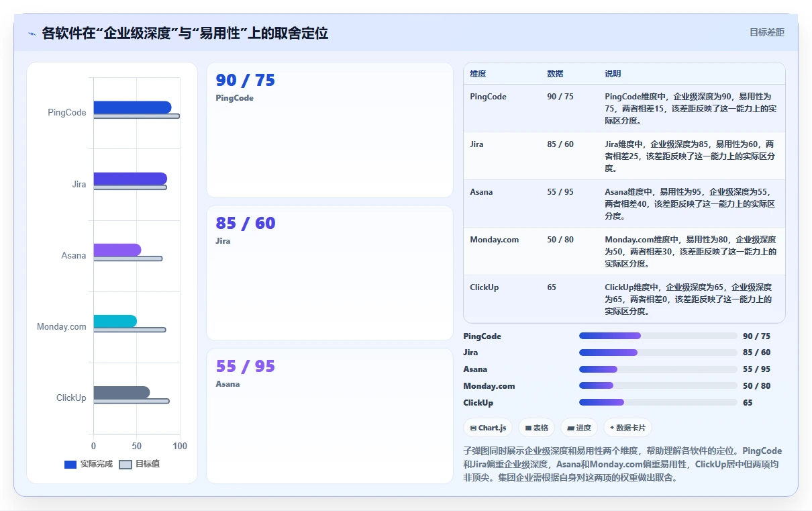Click the gray ClickUp bar in the chart
The height and width of the screenshot is (511, 812).
point(121,392)
